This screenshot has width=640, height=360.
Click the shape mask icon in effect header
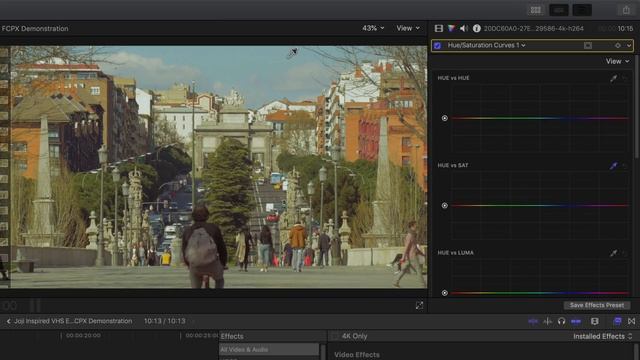point(588,45)
